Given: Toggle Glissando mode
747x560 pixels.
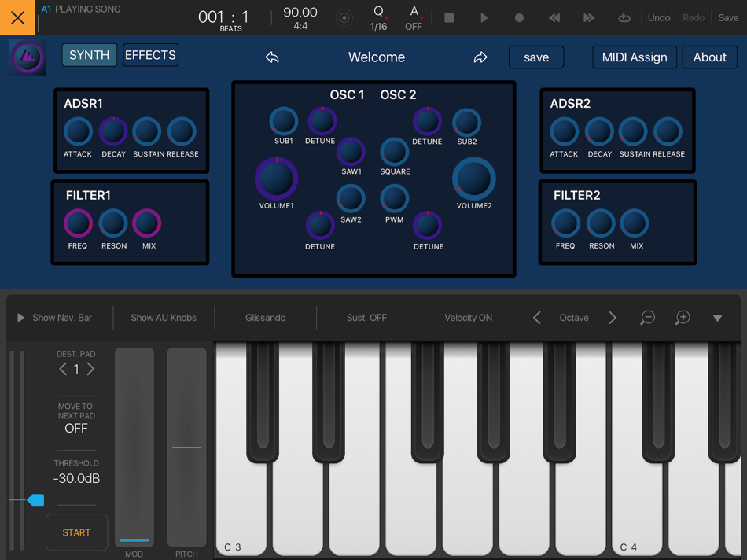Looking at the screenshot, I should (265, 318).
